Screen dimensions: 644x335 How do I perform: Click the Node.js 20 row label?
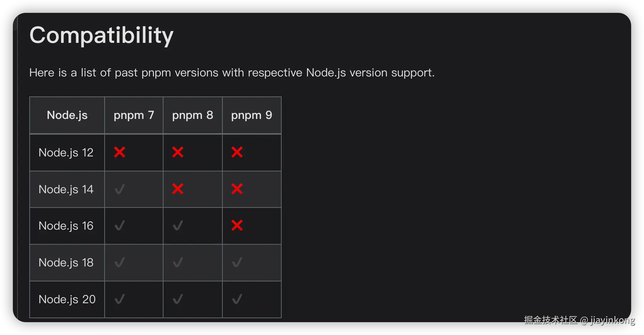67,299
